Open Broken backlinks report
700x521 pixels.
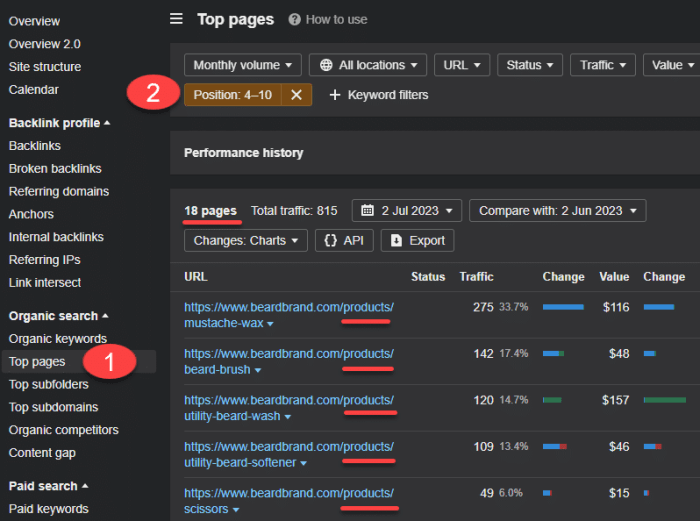click(55, 168)
